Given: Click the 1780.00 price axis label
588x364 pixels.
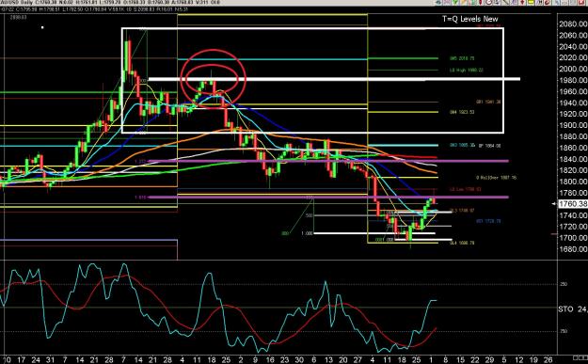Looking at the screenshot, I should pyautogui.click(x=573, y=193).
